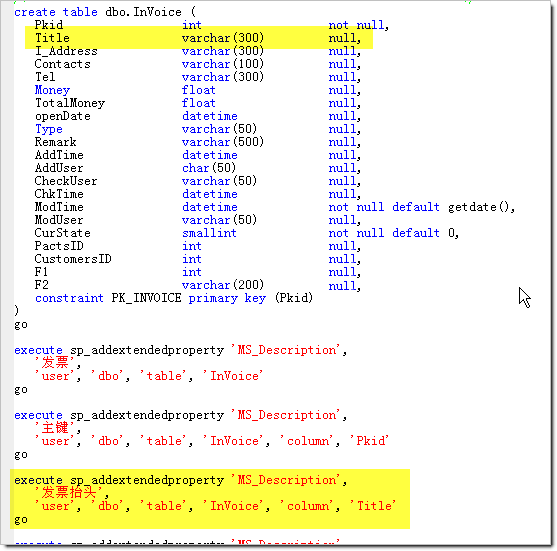The width and height of the screenshot is (557, 551).
Task: Select the PactsID column name
Action: pos(59,246)
